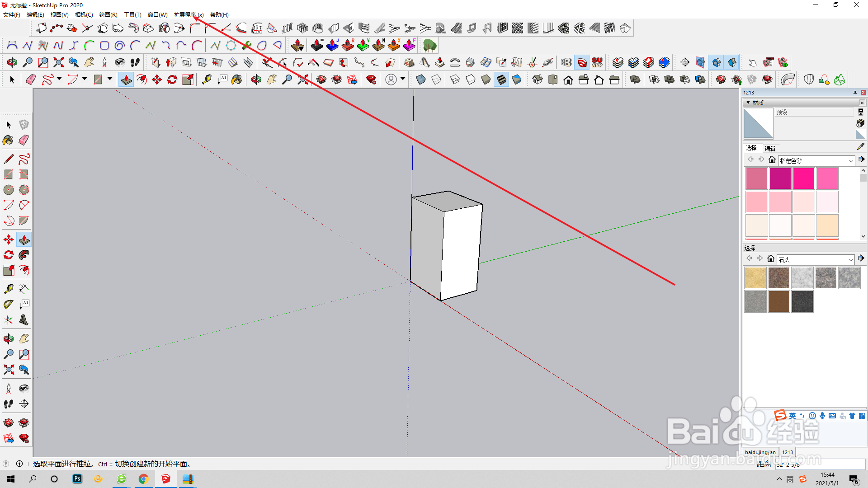Screen dimensions: 868x488
Task: Collapse the 材质 panel expander
Action: pos(749,103)
